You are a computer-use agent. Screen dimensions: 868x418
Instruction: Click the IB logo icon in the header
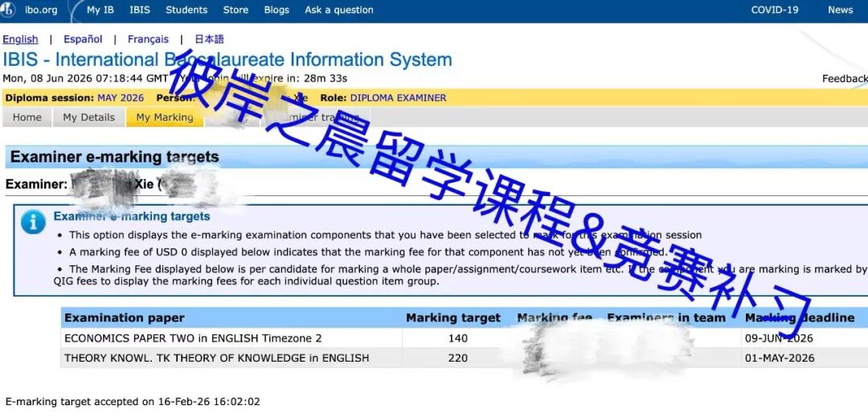pos(8,10)
